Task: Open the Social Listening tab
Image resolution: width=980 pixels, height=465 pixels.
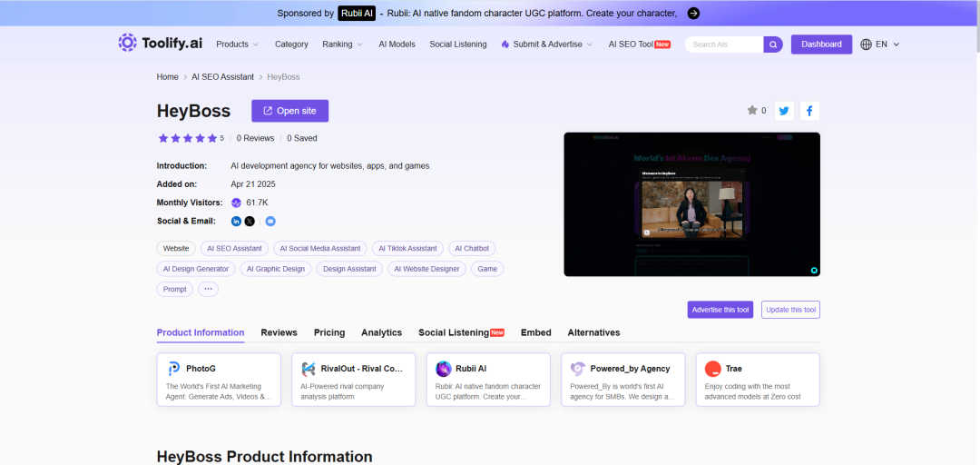Action: click(461, 332)
